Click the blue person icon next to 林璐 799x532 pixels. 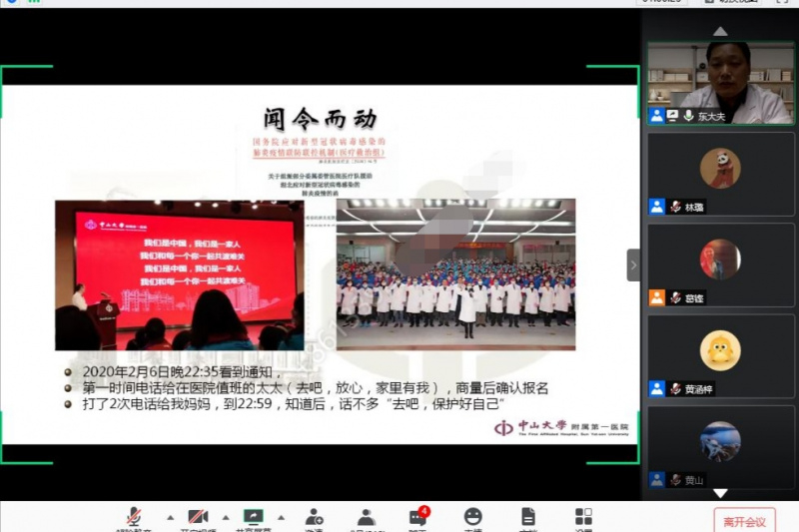click(657, 207)
